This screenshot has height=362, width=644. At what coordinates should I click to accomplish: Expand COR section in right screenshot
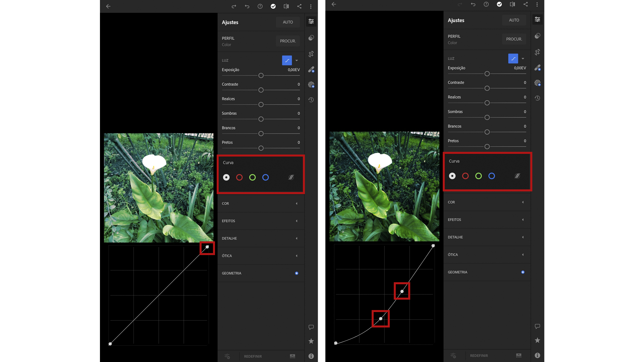click(487, 202)
